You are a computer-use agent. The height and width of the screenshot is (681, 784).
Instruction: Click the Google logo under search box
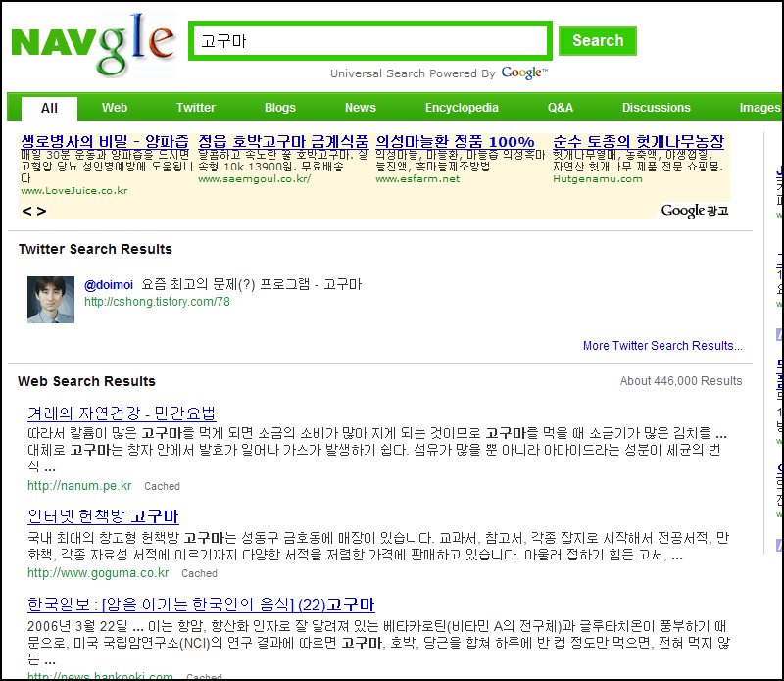click(x=524, y=73)
